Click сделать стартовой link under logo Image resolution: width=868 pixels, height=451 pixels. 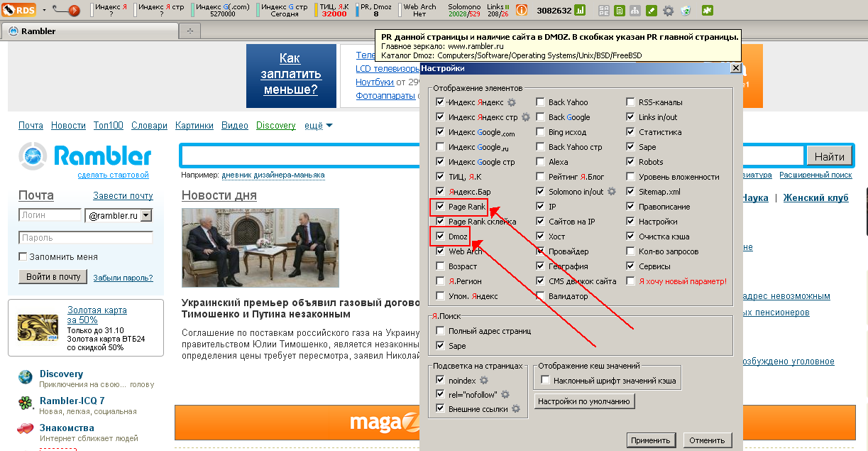pyautogui.click(x=114, y=175)
